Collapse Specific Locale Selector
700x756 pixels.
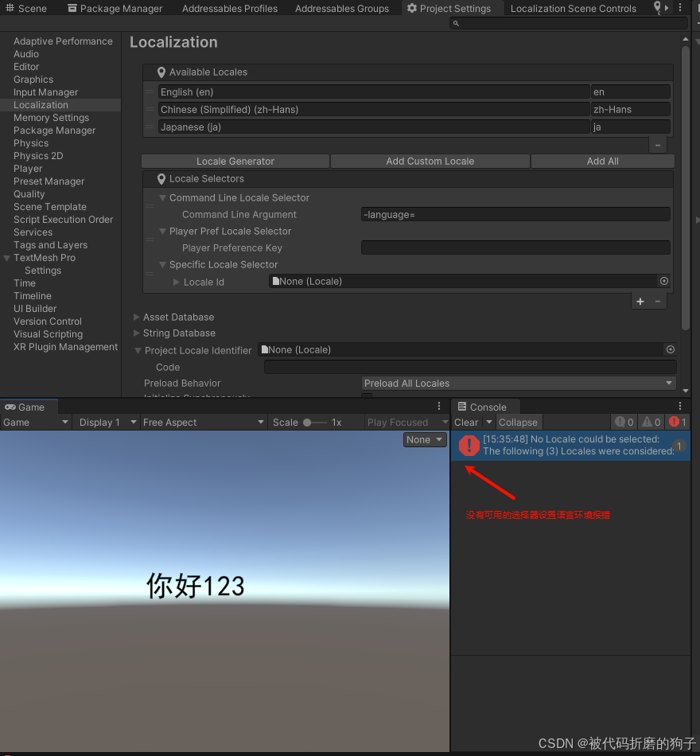point(162,264)
